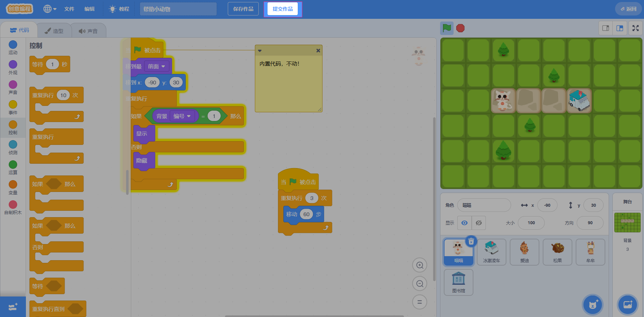Click the ice cream truck on the stage
The image size is (644, 317).
(579, 101)
